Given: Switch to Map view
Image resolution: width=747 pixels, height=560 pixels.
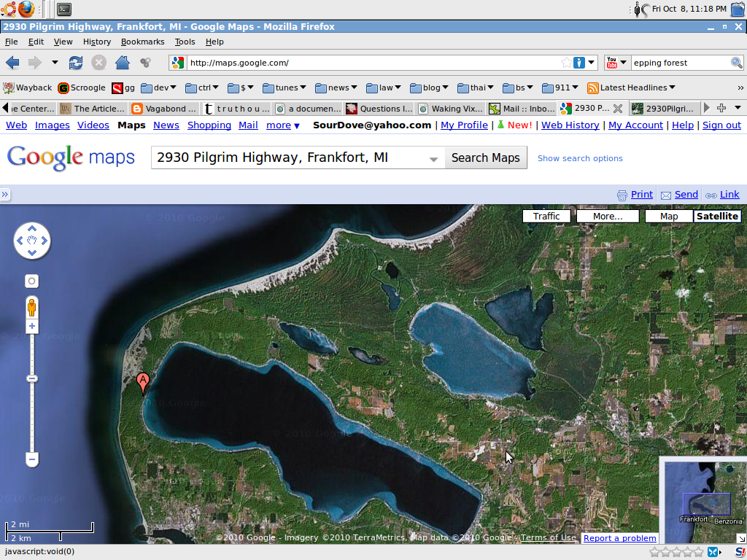Looking at the screenshot, I should coord(669,217).
